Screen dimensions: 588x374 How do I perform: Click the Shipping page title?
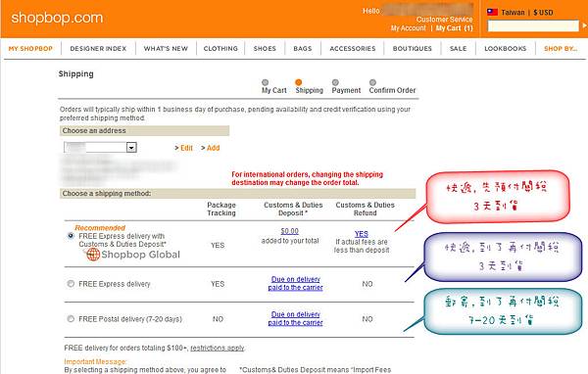click(x=75, y=73)
